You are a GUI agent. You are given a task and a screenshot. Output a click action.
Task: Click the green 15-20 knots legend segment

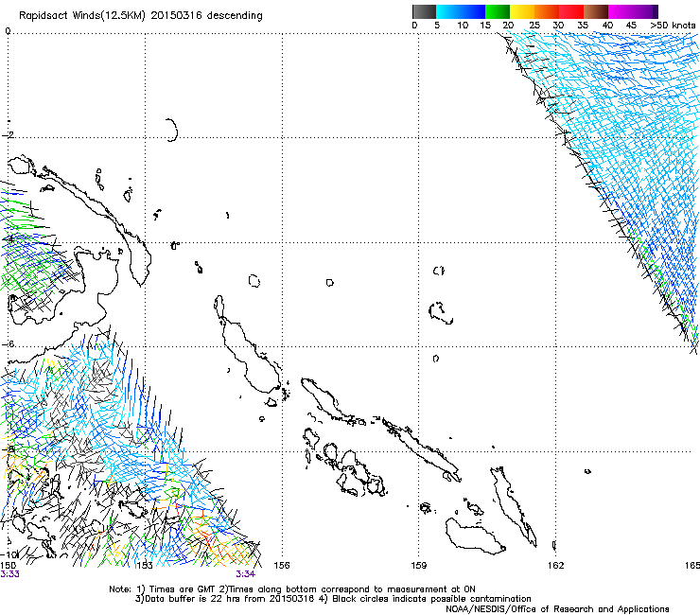point(498,11)
